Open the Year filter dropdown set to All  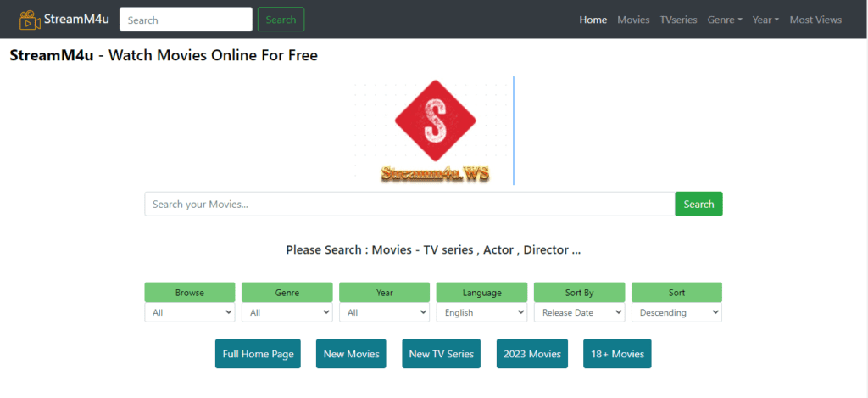384,312
